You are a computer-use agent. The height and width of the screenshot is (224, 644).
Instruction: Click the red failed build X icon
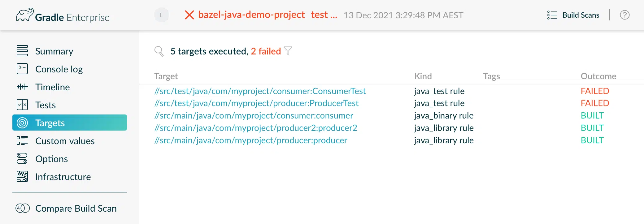tap(189, 15)
